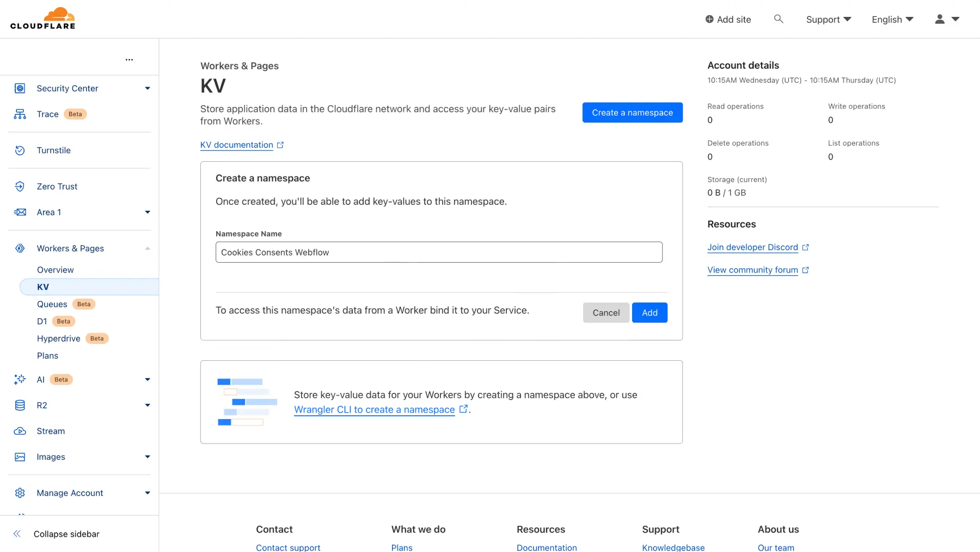980x552 pixels.
Task: Expand the R2 section arrow
Action: [x=148, y=405]
